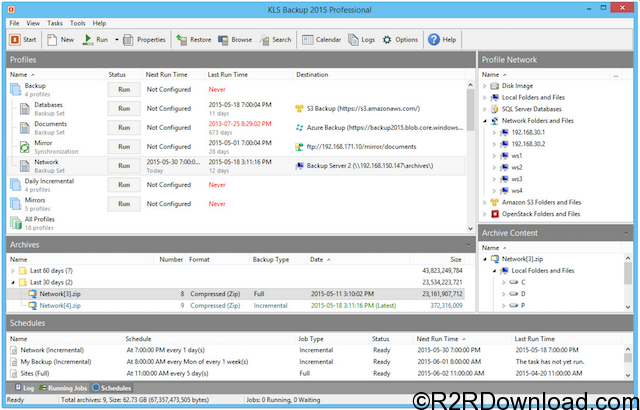Click the Restore toolbar icon

tap(182, 40)
